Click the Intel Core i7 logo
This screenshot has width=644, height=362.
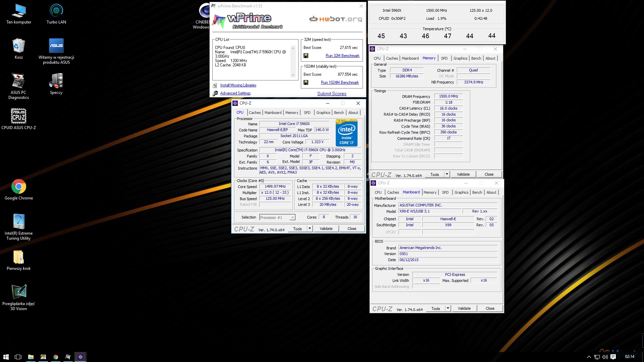346,133
